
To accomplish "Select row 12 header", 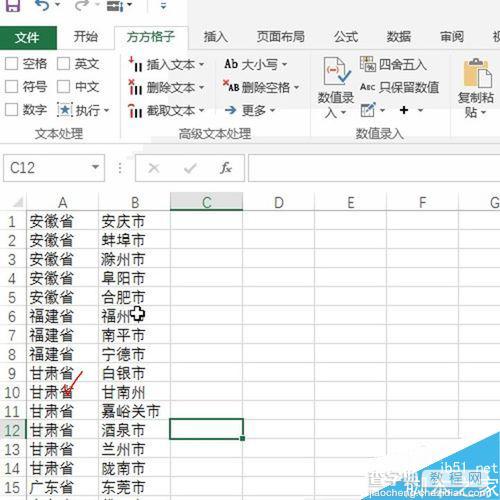I will click(13, 430).
